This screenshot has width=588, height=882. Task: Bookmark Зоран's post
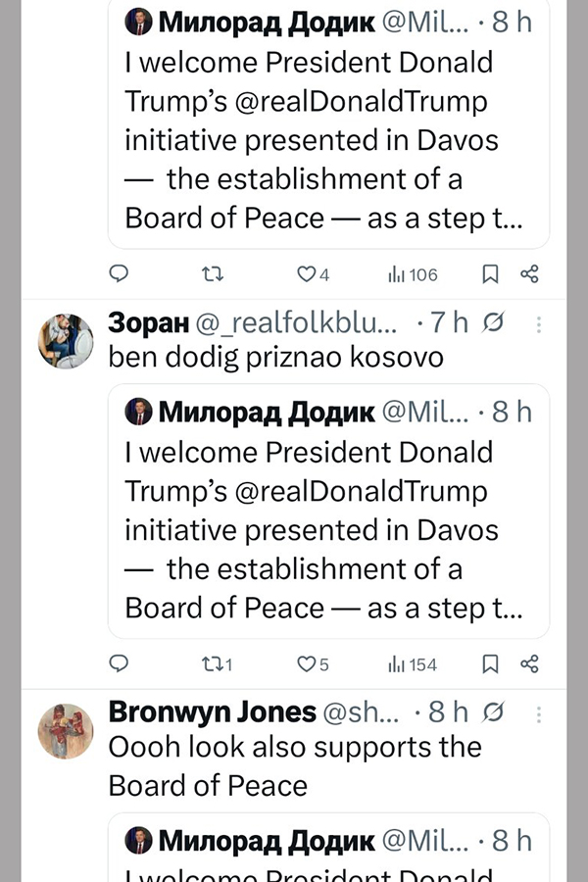[x=490, y=664]
